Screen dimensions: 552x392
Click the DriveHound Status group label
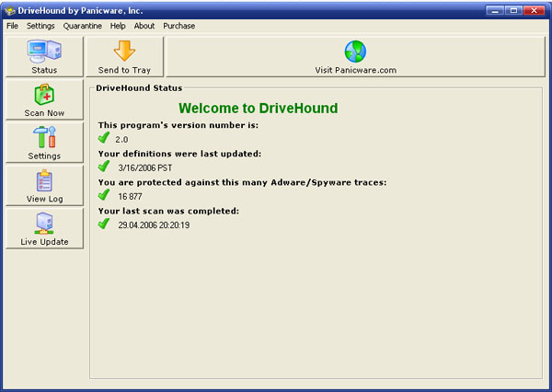click(139, 88)
